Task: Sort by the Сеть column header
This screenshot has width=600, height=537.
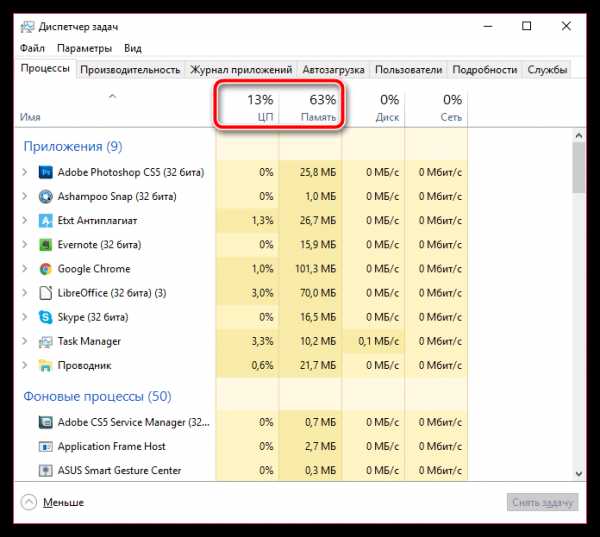Action: coord(436,108)
